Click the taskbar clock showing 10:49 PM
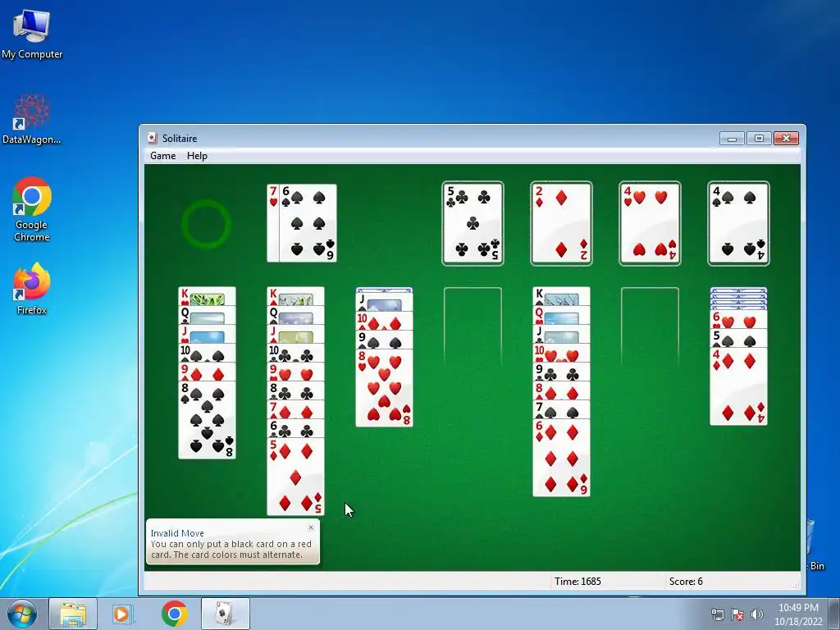 click(798, 614)
